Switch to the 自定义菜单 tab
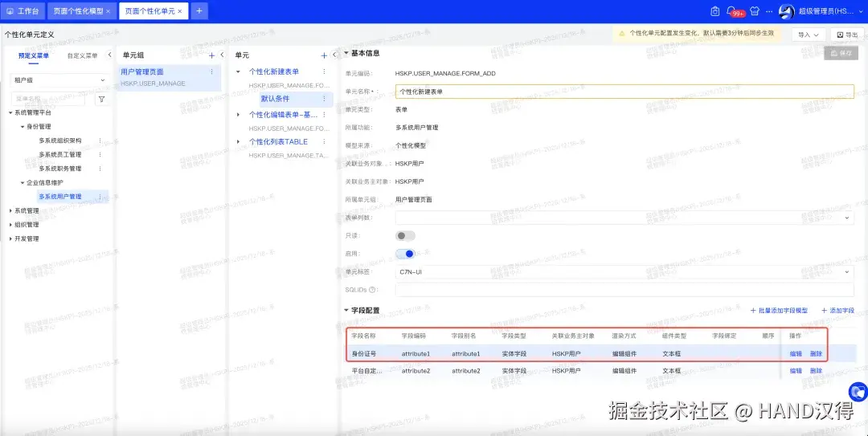The height and width of the screenshot is (436, 868). (x=83, y=56)
